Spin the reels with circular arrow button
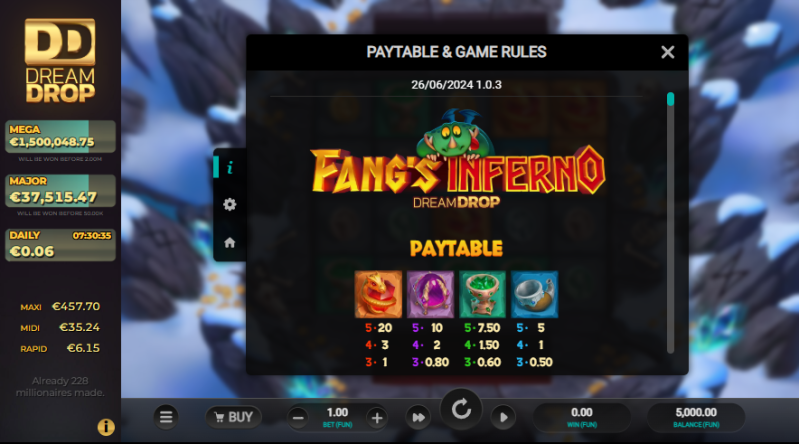This screenshot has height=444, width=799. tap(462, 409)
